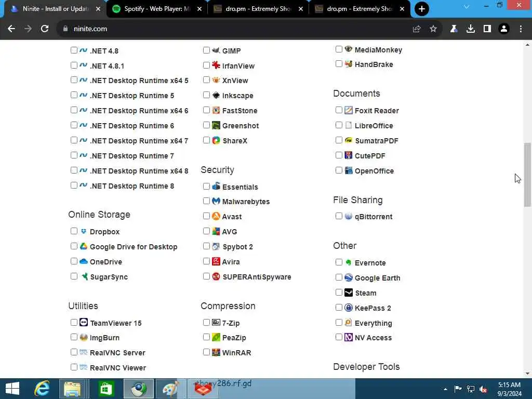532x399 pixels.
Task: Click the scrollbar down arrow
Action: (527, 374)
